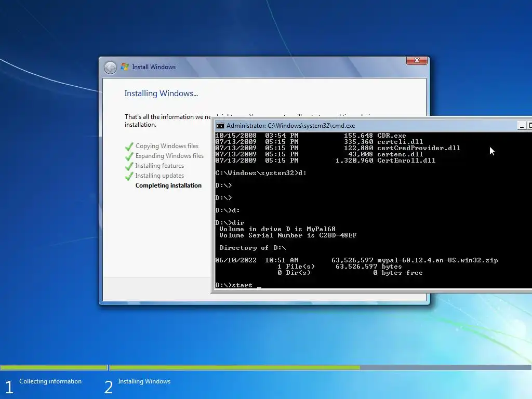Click the 'Installing updates' label
Screen dimensions: 532x399
[x=159, y=176]
